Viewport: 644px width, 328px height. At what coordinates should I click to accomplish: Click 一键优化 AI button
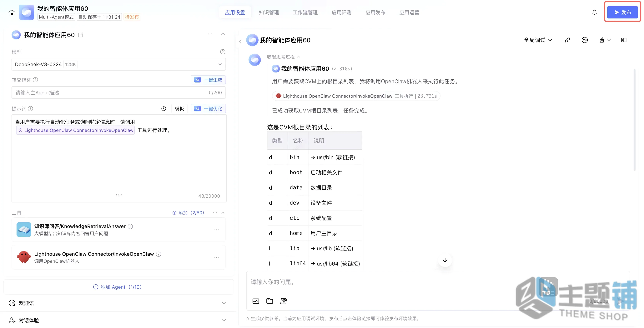tap(208, 109)
